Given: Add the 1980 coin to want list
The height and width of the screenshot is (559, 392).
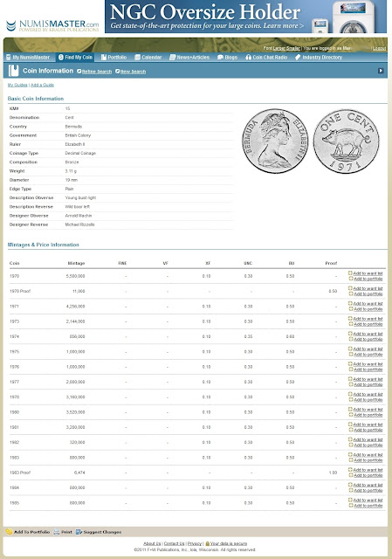Looking at the screenshot, I should click(x=366, y=410).
